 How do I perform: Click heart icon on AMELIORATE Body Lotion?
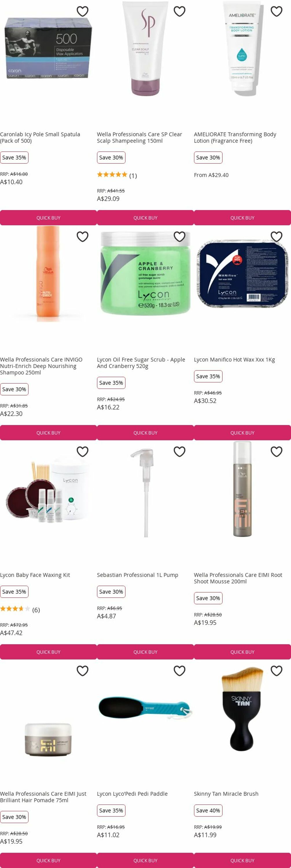(277, 12)
